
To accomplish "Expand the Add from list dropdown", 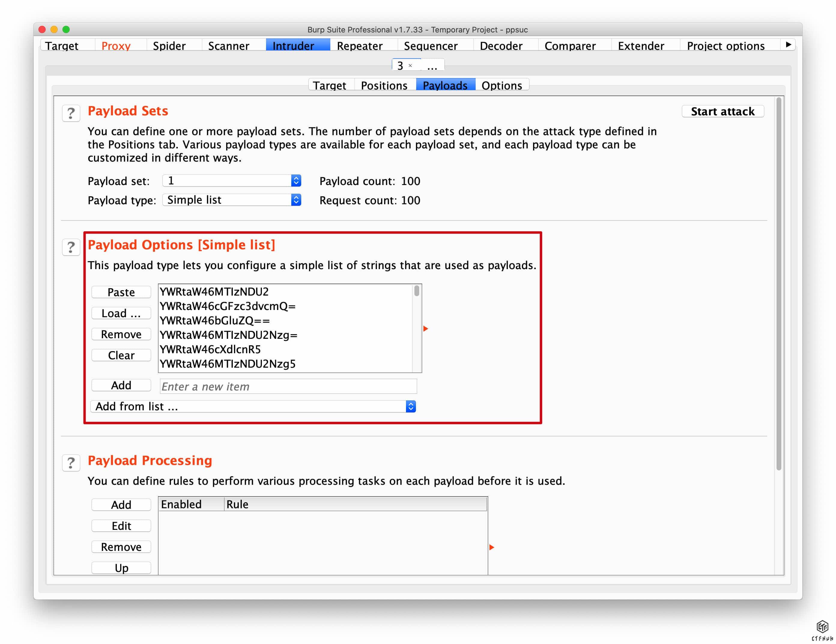I will (x=253, y=406).
